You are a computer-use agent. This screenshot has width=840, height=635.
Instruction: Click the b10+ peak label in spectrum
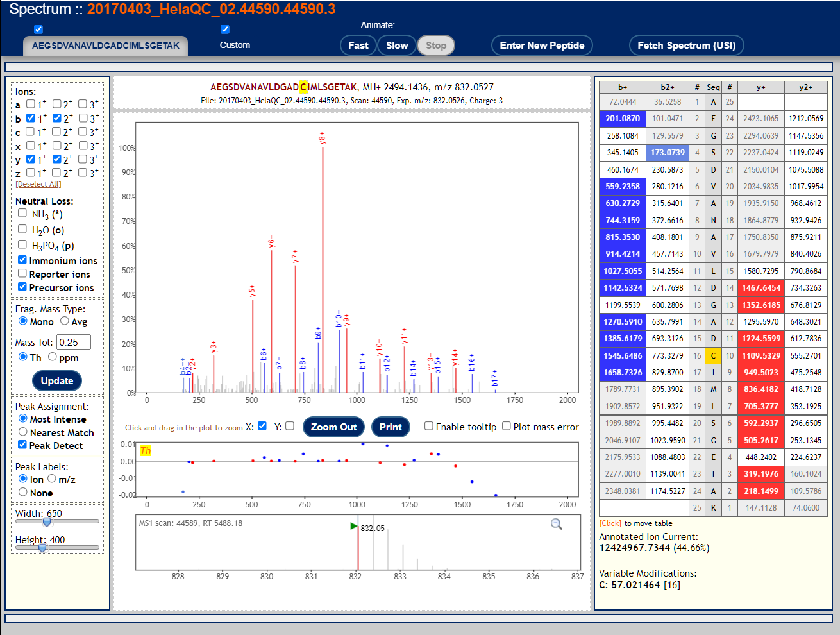pyautogui.click(x=339, y=319)
